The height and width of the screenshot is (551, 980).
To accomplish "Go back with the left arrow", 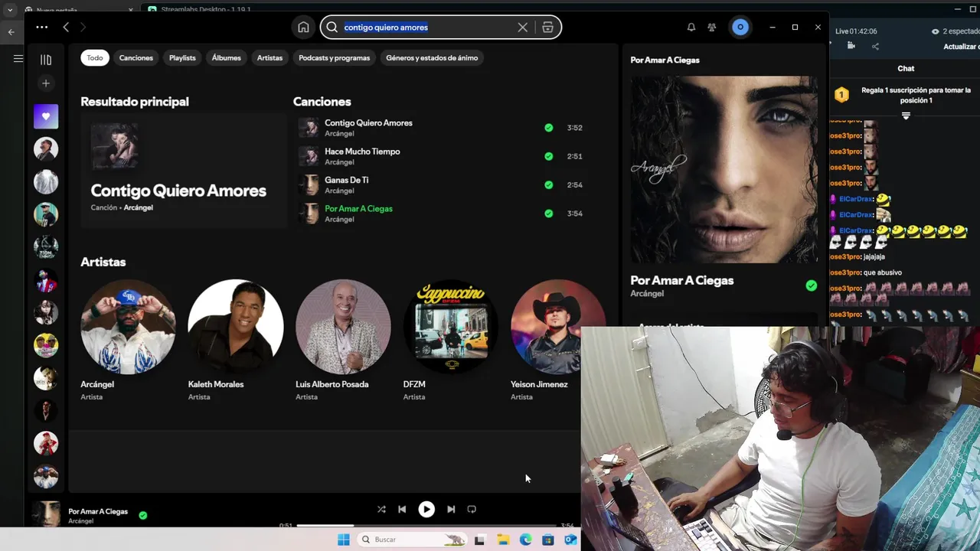I will point(66,27).
